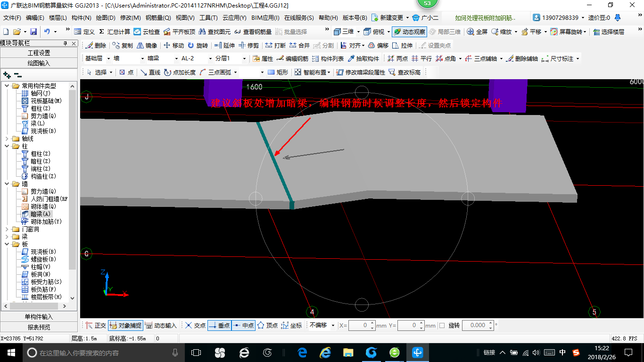Open the 分层1 layer dropdown
The width and height of the screenshot is (644, 362).
pyautogui.click(x=244, y=58)
